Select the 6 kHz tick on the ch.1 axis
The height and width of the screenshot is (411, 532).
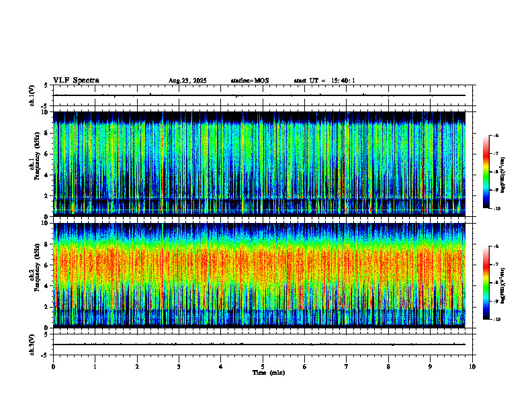click(47, 154)
